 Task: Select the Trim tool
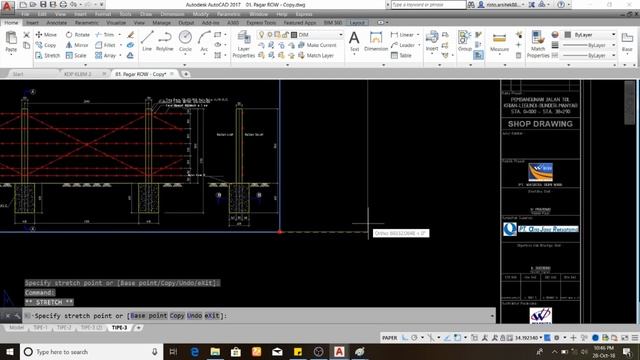pyautogui.click(x=105, y=35)
